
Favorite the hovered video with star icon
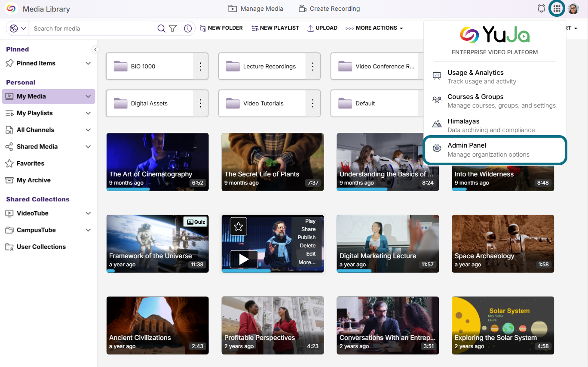[x=239, y=226]
